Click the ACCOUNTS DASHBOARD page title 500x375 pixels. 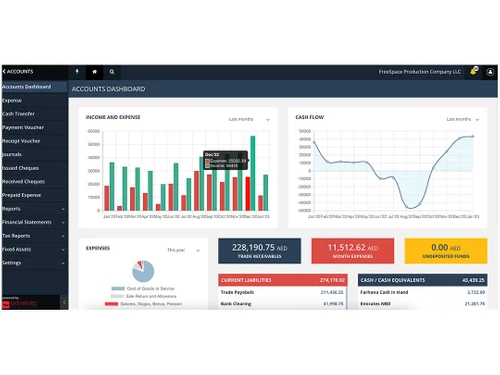click(x=108, y=89)
